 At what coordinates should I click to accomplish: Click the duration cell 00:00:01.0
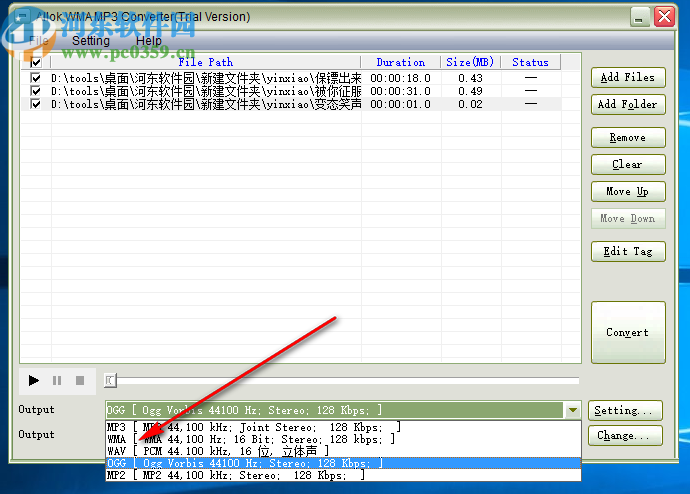[x=400, y=104]
